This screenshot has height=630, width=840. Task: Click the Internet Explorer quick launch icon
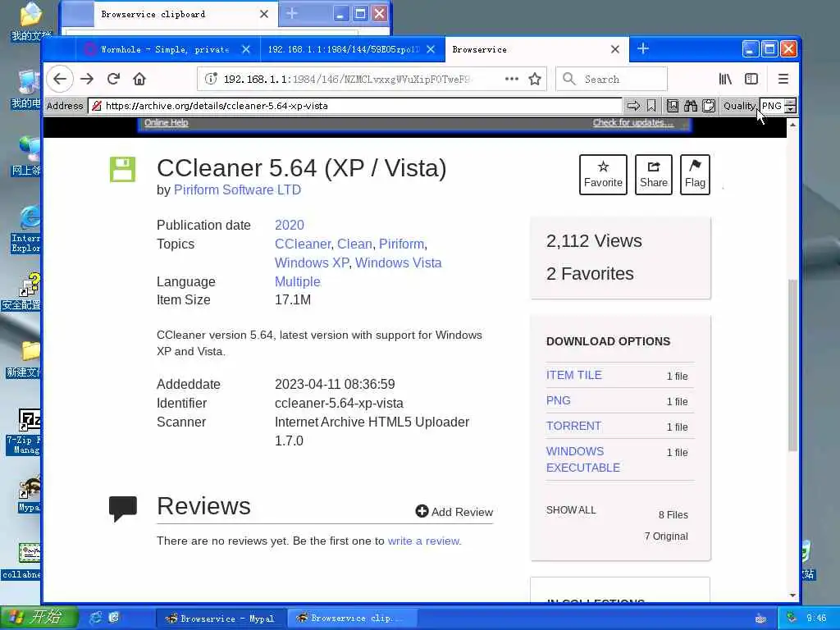coord(95,618)
